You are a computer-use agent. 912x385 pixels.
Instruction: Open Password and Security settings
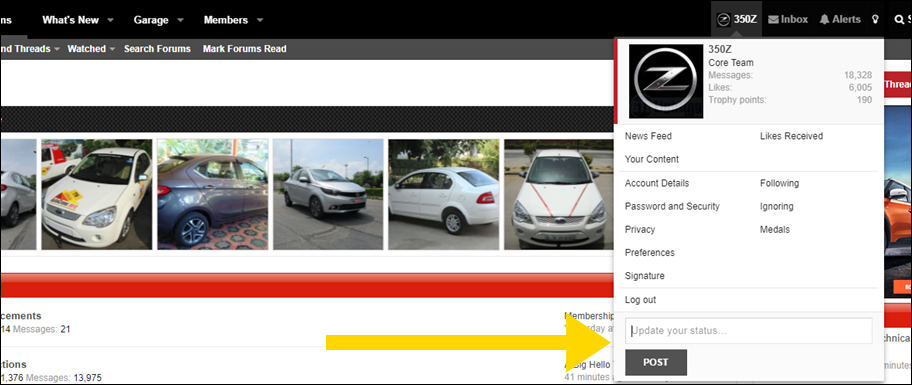672,206
